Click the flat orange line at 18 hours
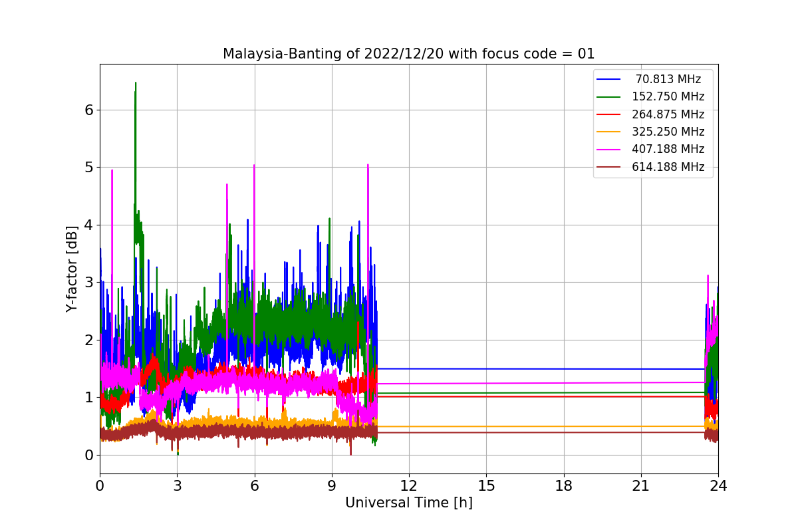 [x=563, y=426]
